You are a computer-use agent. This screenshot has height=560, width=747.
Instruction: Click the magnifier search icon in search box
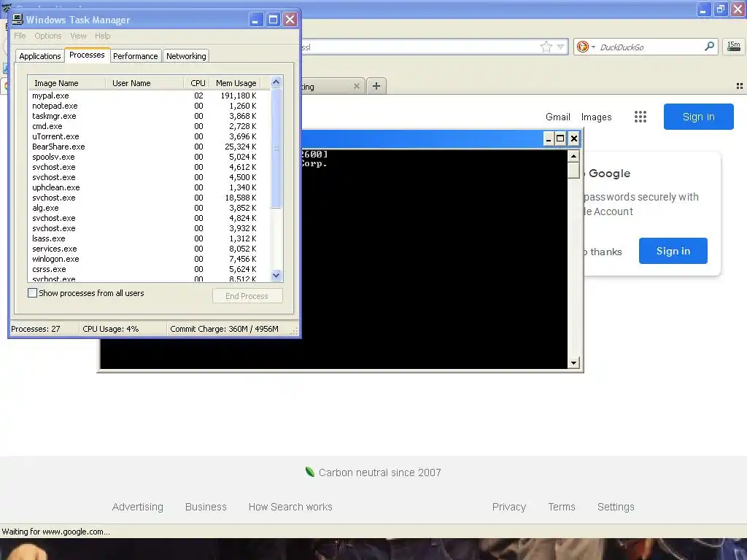tap(709, 46)
